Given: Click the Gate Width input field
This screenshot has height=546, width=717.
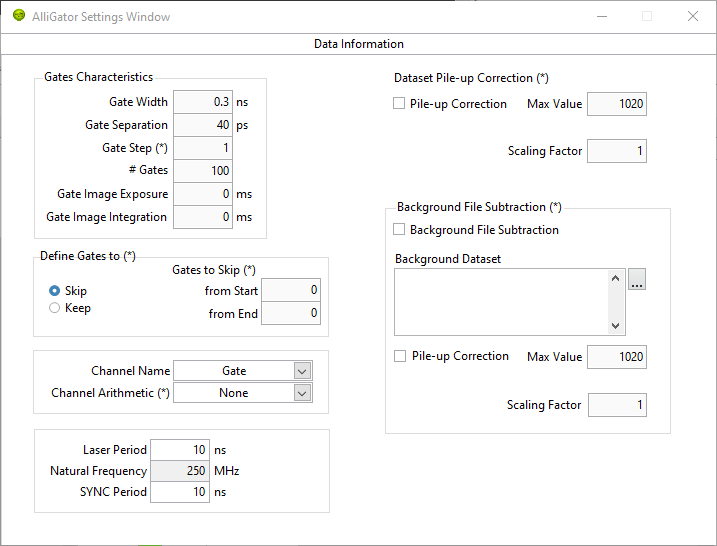Looking at the screenshot, I should (203, 102).
